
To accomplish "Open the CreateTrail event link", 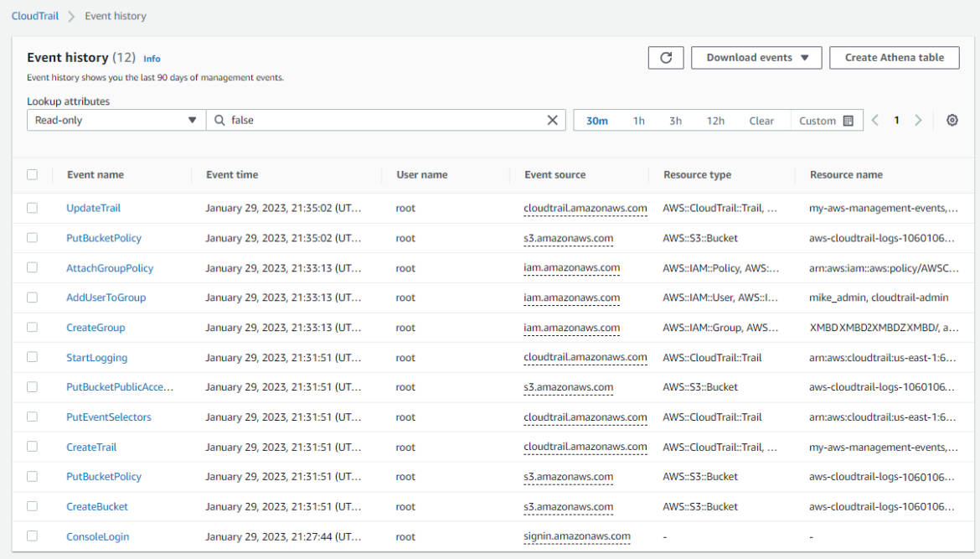I will click(x=91, y=447).
